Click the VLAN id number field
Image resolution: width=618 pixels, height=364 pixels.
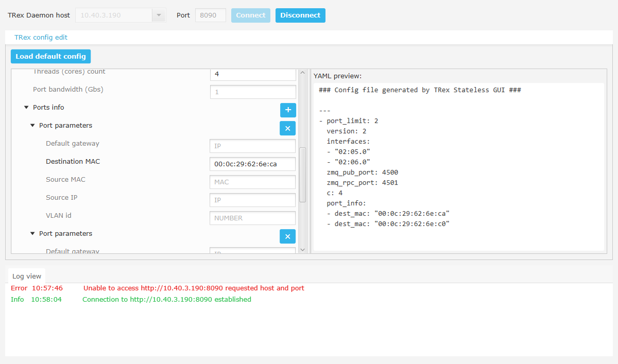(252, 218)
